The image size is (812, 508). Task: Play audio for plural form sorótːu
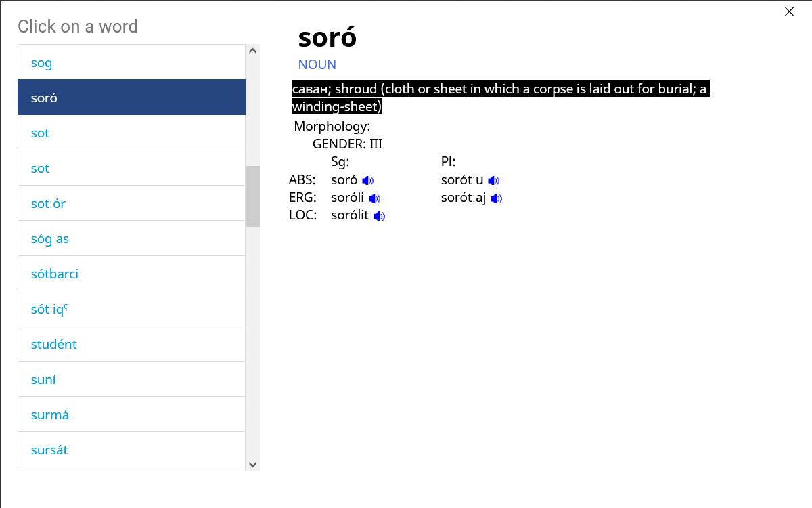click(493, 181)
